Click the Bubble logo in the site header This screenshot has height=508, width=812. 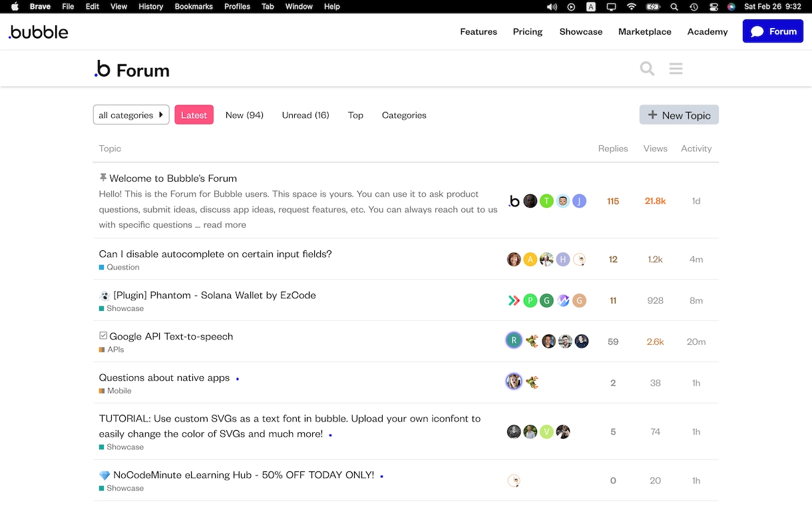pos(38,31)
